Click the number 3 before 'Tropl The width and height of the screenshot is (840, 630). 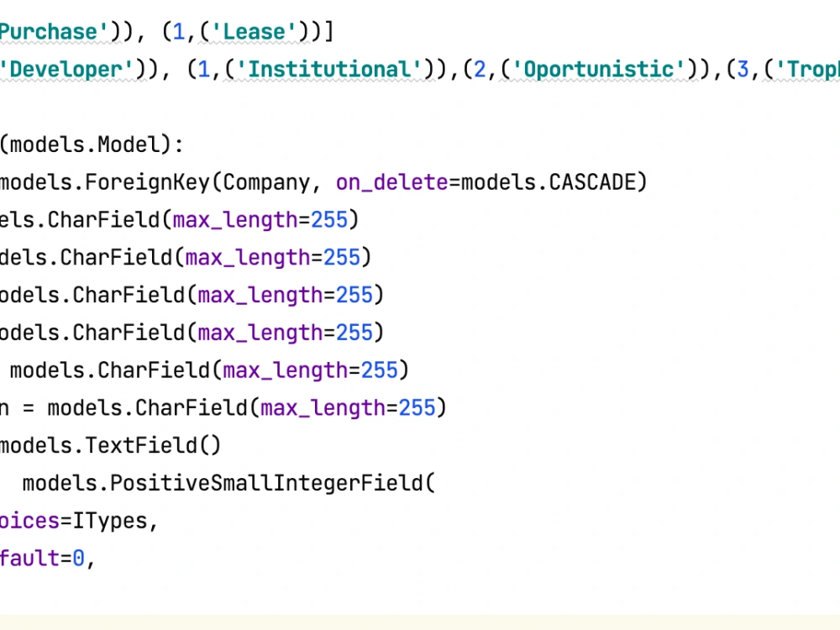point(743,69)
